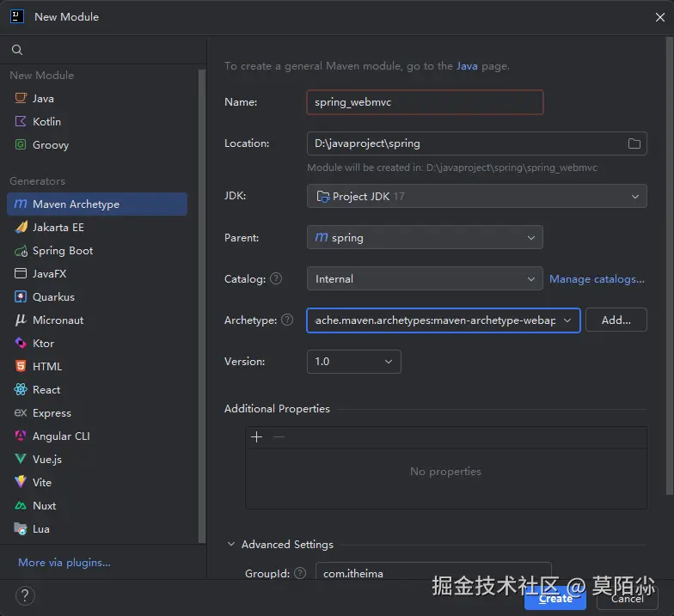Click the Groovy logo icon
Viewport: 674px width, 616px height.
21,144
